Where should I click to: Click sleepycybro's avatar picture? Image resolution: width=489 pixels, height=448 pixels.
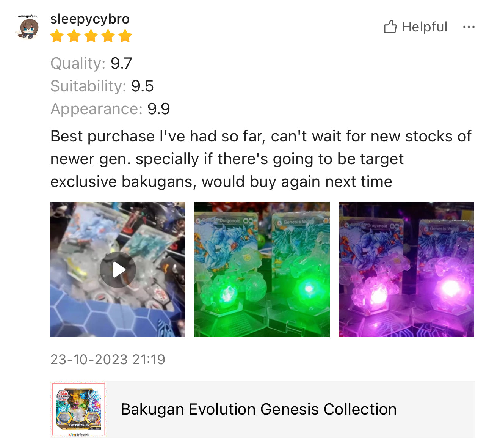coord(28,27)
